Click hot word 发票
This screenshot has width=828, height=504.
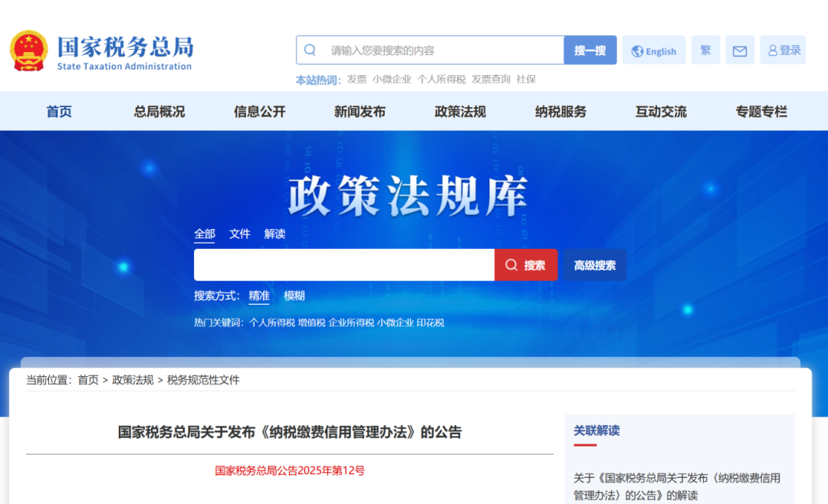pyautogui.click(x=357, y=79)
